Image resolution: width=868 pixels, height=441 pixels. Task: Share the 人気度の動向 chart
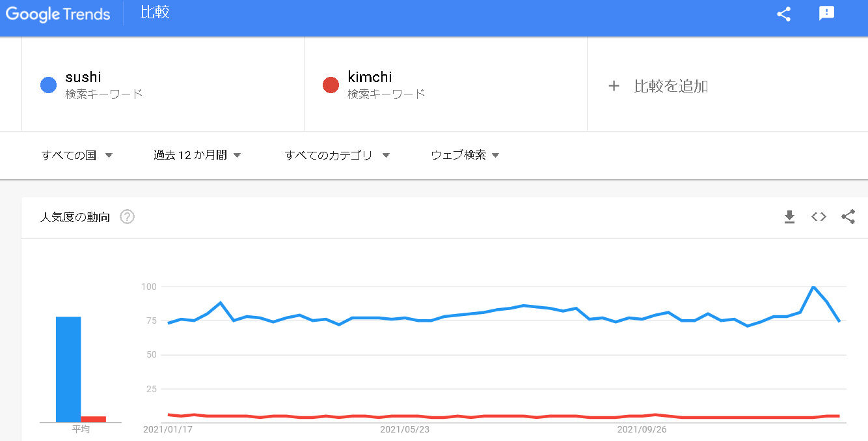[848, 217]
